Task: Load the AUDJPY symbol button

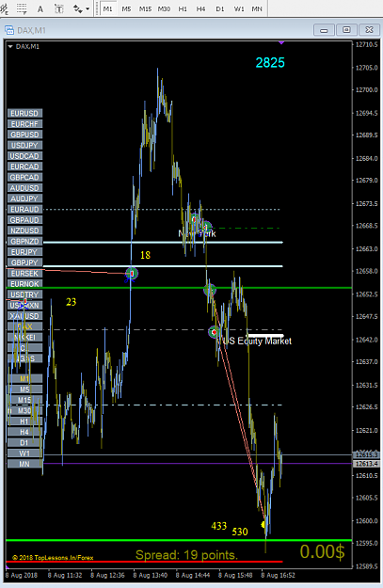Action: (x=24, y=199)
